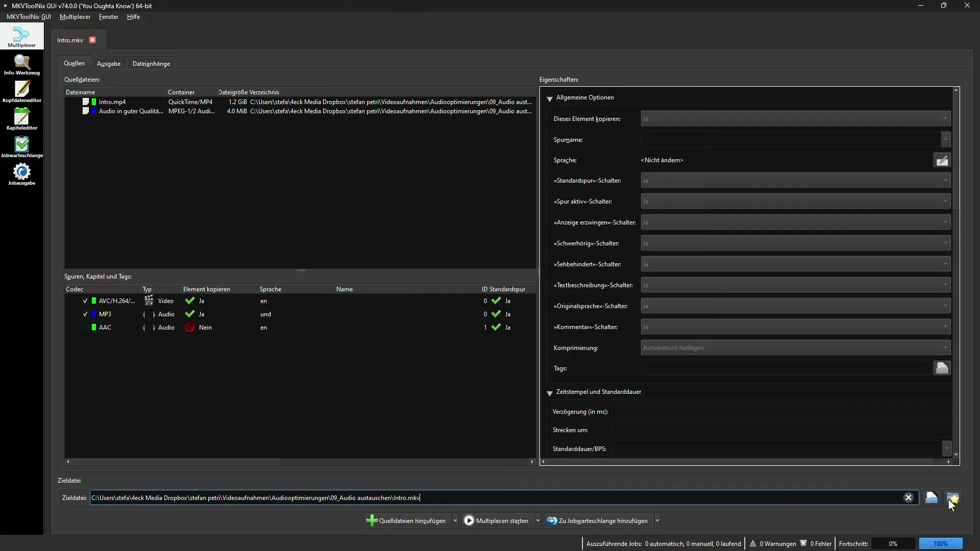Close the Intro.mkv tab
This screenshot has width=980, height=551.
pos(92,40)
